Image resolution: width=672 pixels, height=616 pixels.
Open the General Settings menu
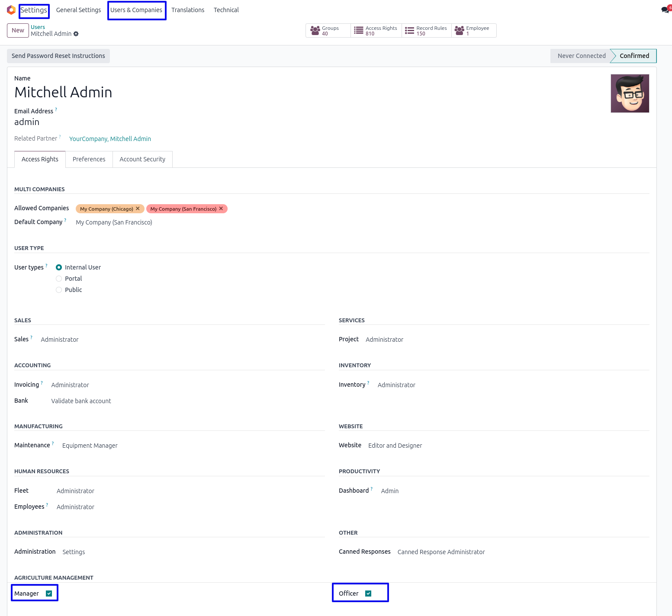point(78,10)
